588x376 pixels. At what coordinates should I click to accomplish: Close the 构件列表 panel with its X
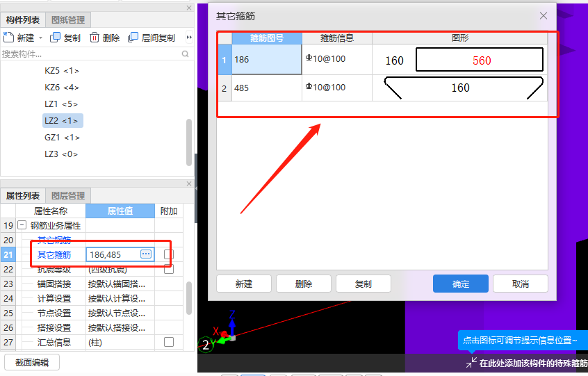[x=189, y=8]
